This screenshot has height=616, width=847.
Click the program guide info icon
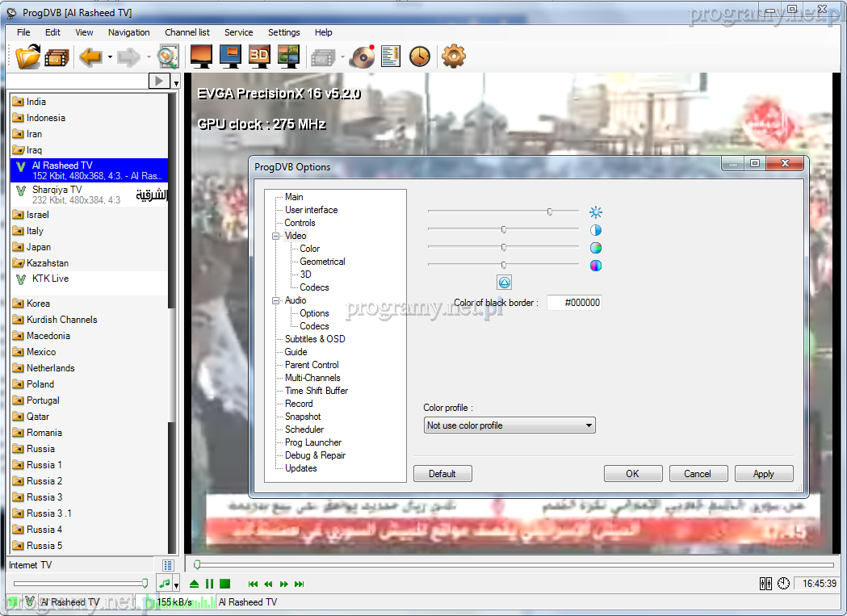tap(391, 57)
